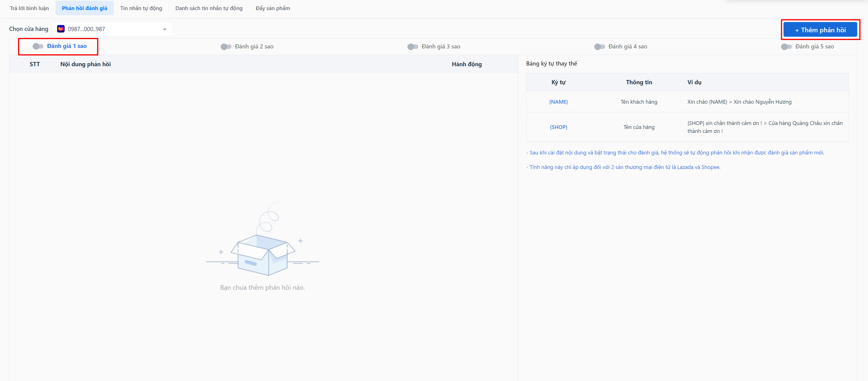Select the Phản hồi đánh giá tab
The width and height of the screenshot is (868, 381).
tap(84, 8)
